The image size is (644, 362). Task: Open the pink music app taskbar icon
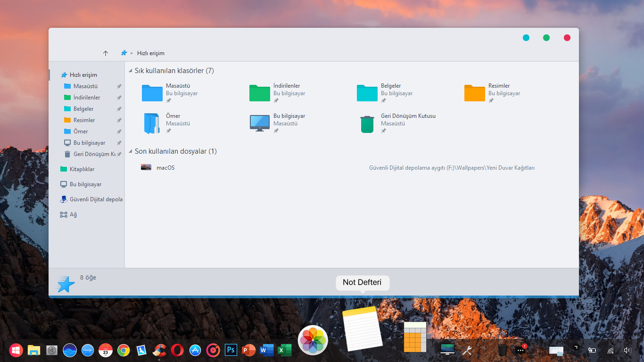coord(213,350)
